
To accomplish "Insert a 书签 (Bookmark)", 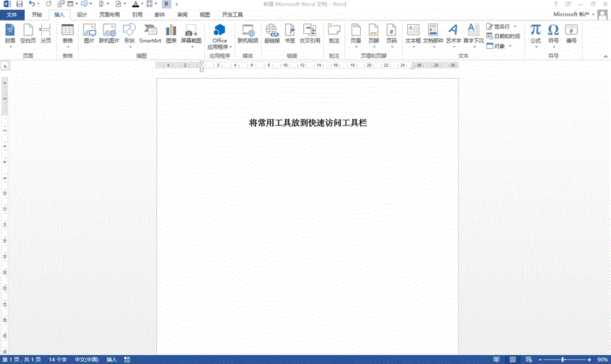I will 290,33.
